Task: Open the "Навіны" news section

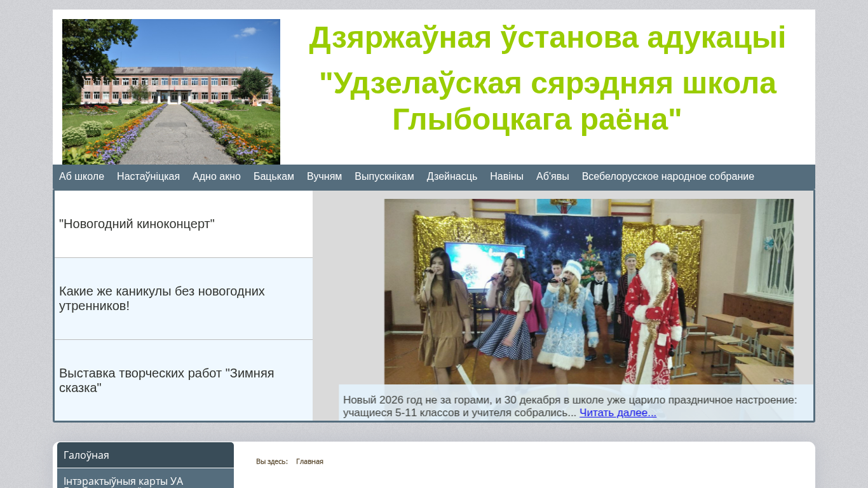Action: [x=506, y=177]
